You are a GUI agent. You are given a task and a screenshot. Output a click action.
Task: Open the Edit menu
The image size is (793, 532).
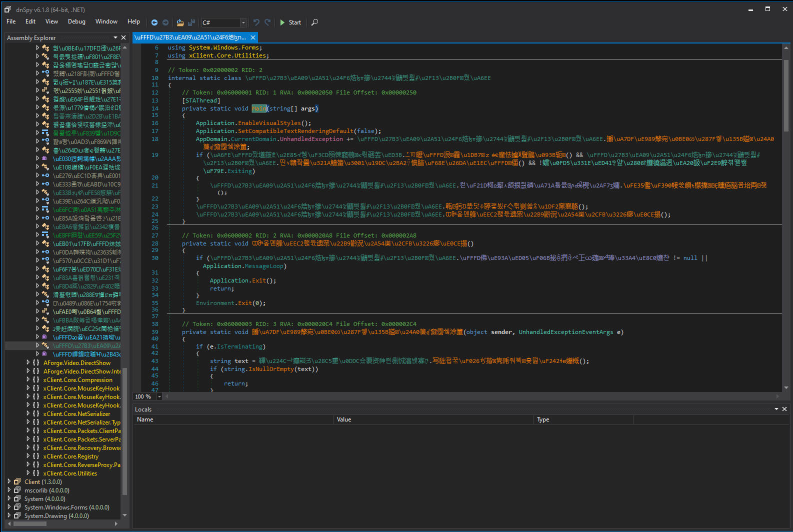[x=30, y=21]
